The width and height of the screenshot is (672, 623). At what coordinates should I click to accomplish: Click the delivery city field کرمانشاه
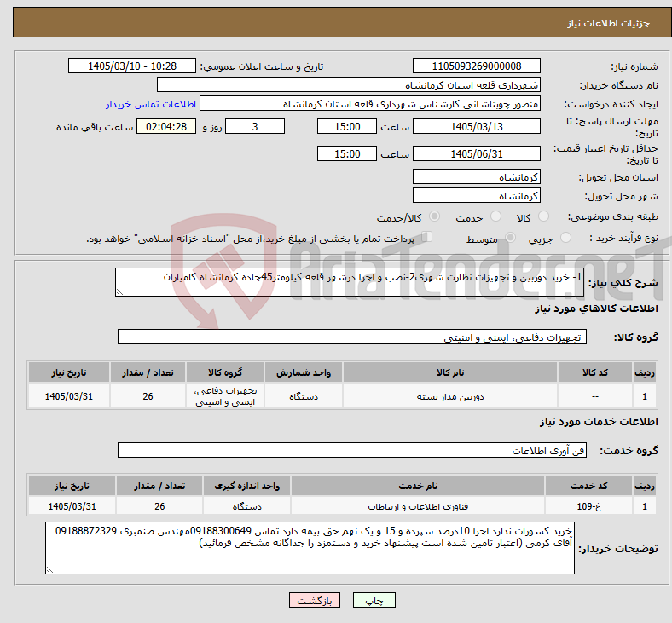click(x=476, y=196)
